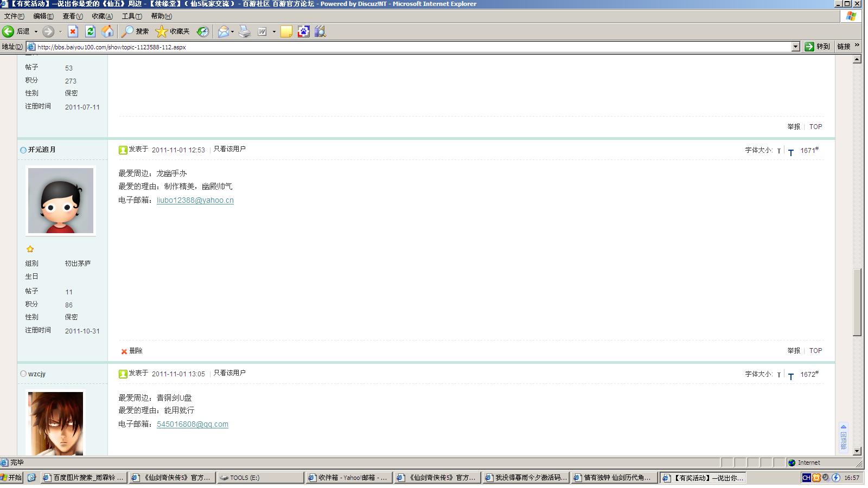Expand the Back button history dropdown arrow
This screenshot has width=868, height=488.
click(36, 31)
